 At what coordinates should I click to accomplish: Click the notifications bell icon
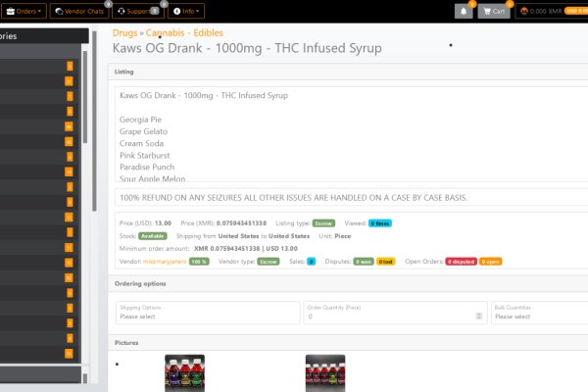click(464, 11)
